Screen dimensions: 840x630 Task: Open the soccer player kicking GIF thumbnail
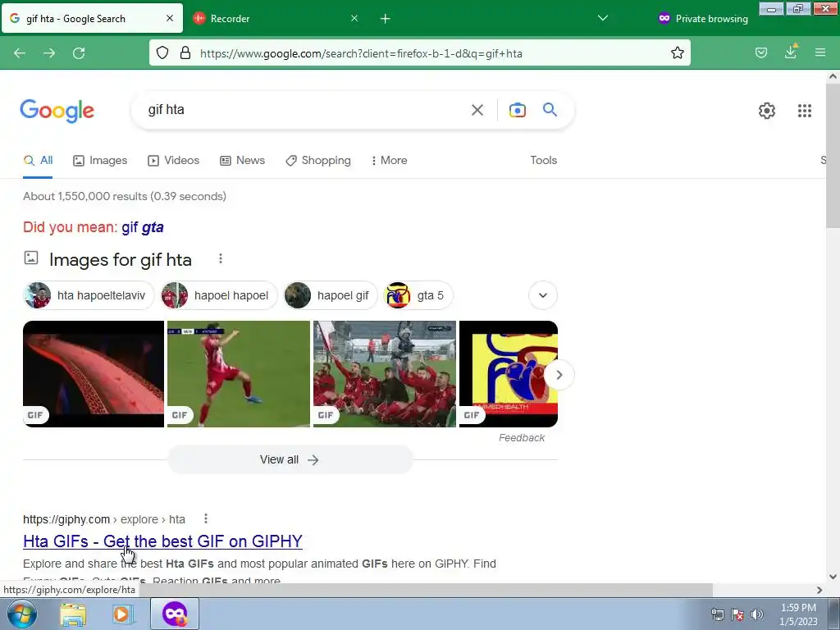pyautogui.click(x=239, y=374)
